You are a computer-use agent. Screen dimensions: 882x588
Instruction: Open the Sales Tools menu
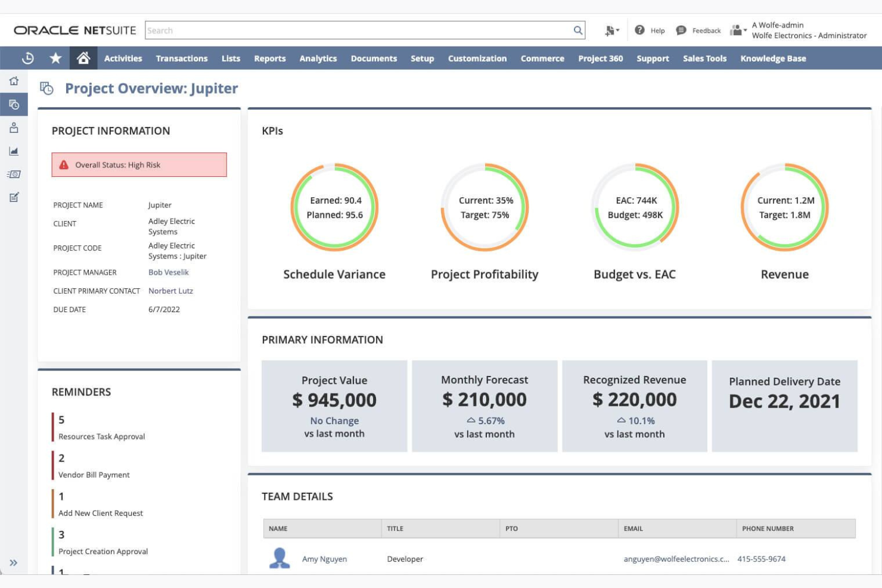click(704, 58)
